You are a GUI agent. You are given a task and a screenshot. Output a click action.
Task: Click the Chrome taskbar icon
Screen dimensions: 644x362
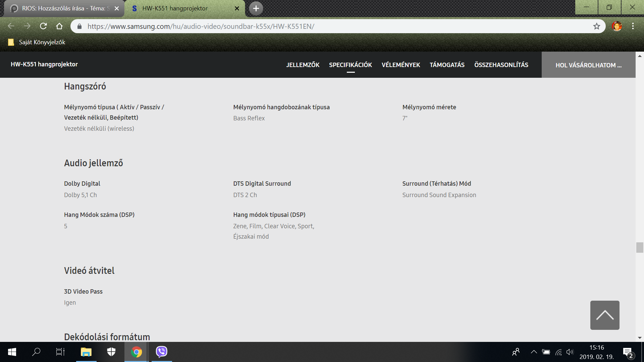[x=137, y=352]
